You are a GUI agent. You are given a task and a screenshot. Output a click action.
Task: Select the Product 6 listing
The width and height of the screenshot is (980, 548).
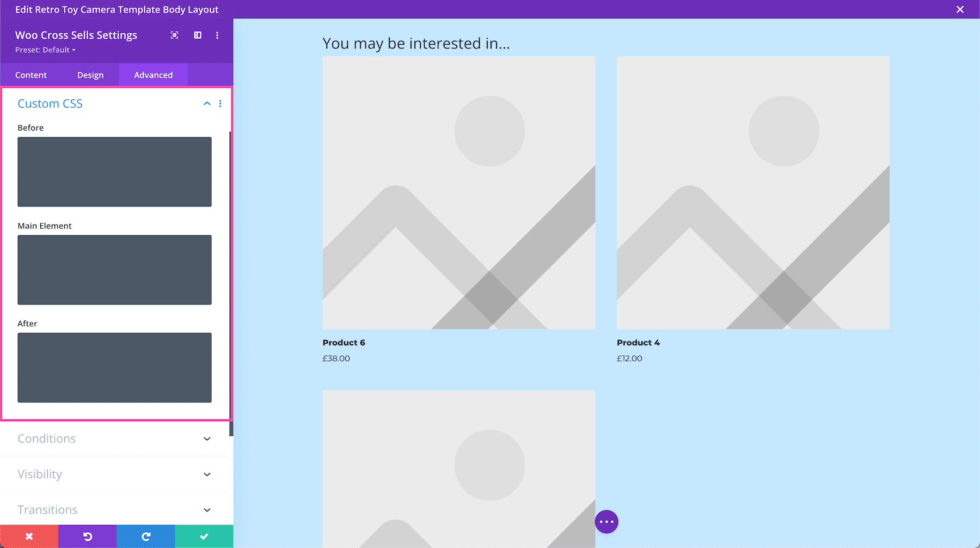click(x=344, y=343)
